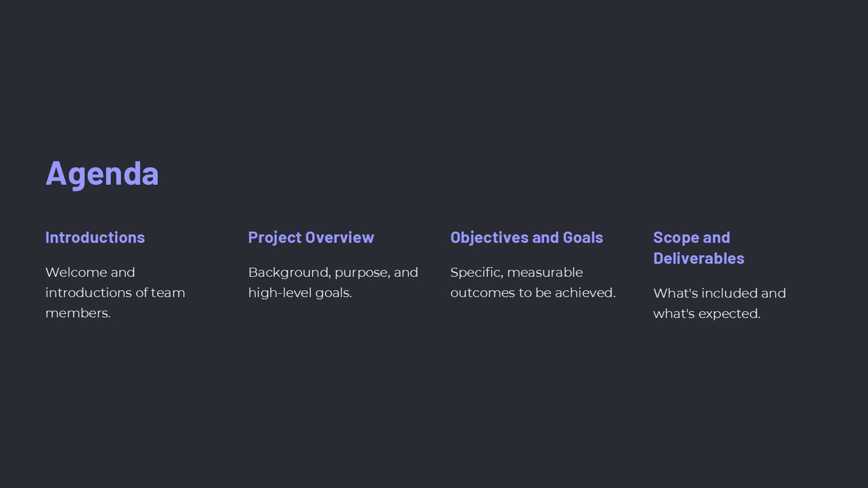868x488 pixels.
Task: Select the Background, purpose description paragraph
Action: [x=333, y=282]
